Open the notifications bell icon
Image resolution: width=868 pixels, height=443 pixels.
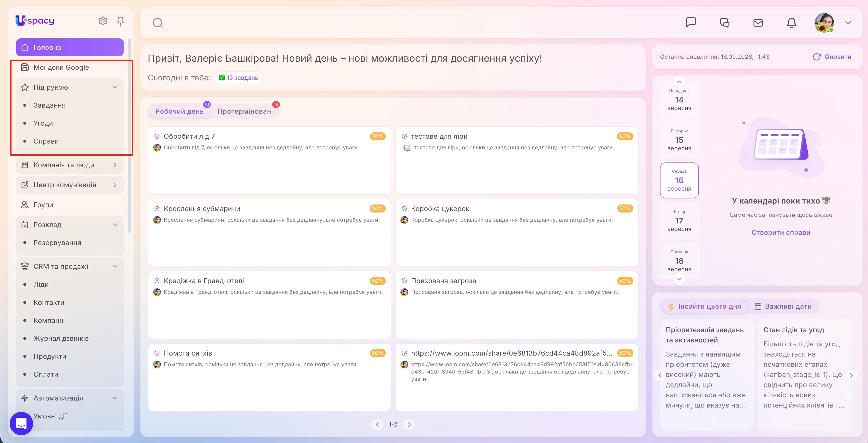(x=791, y=23)
